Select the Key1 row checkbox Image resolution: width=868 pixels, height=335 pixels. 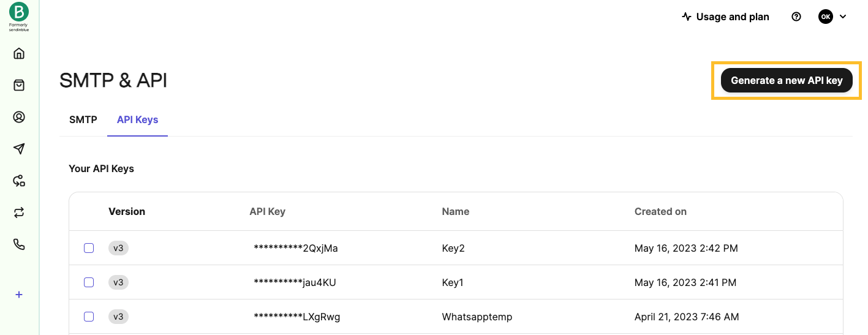89,282
